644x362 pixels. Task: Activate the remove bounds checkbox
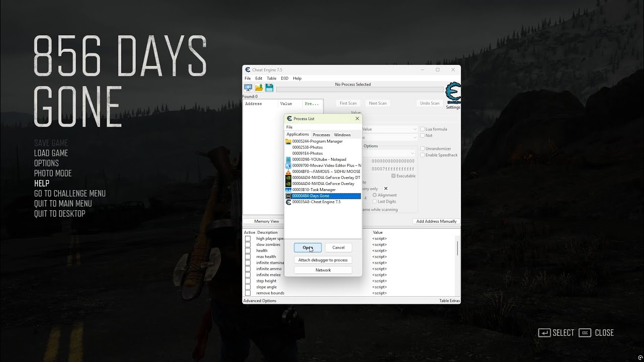pyautogui.click(x=248, y=293)
